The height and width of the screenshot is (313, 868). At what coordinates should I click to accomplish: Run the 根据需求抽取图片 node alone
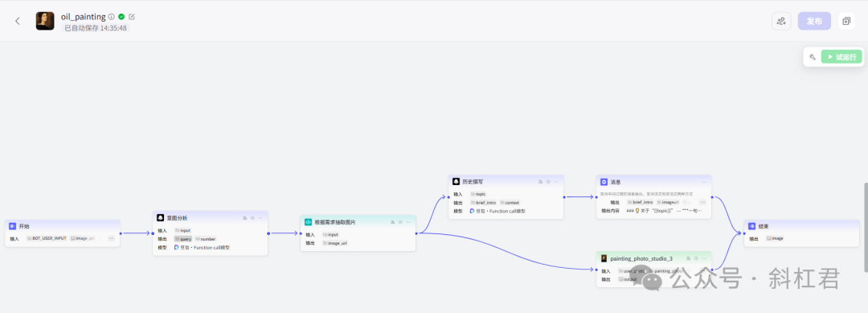click(x=400, y=221)
